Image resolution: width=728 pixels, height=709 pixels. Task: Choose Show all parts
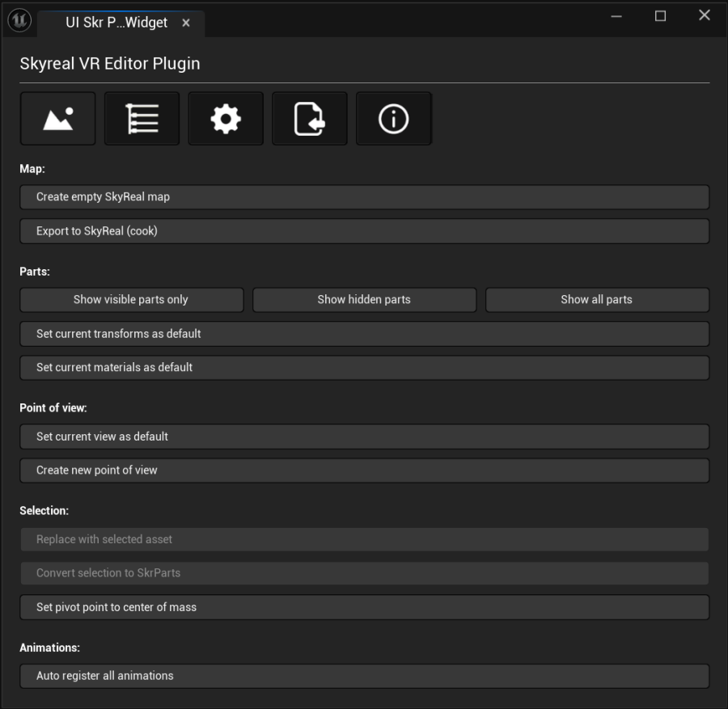point(597,300)
